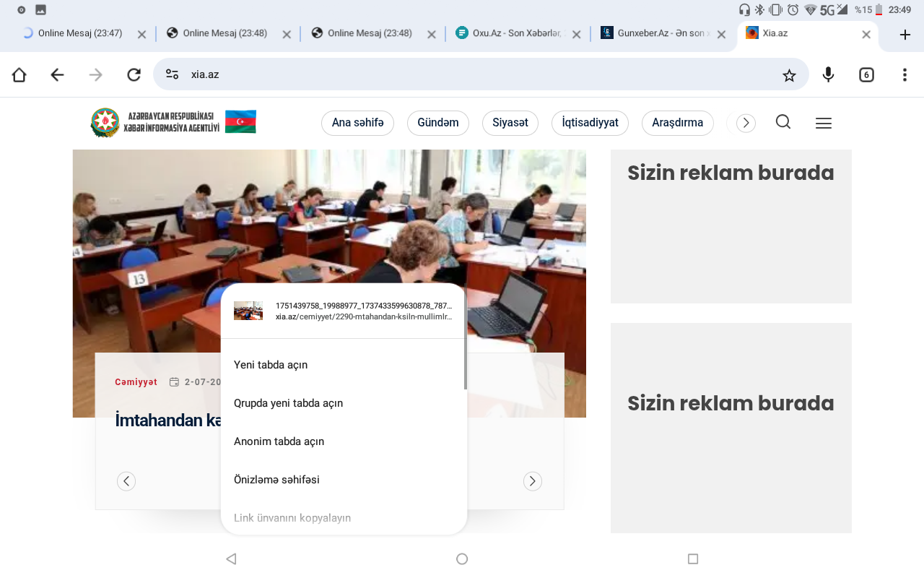
Task: Open site info icon in address bar
Action: (x=172, y=74)
